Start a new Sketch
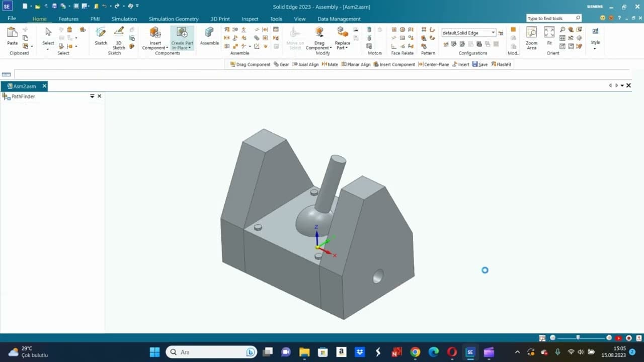The height and width of the screenshot is (362, 644). tap(101, 35)
